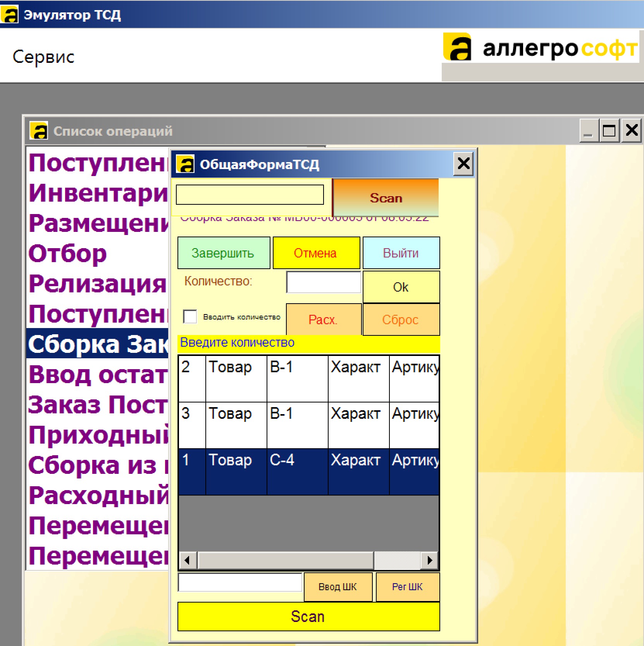Image resolution: width=644 pixels, height=646 pixels.
Task: Click the ОбщаяФормаТСД title bar icon
Action: [x=185, y=164]
